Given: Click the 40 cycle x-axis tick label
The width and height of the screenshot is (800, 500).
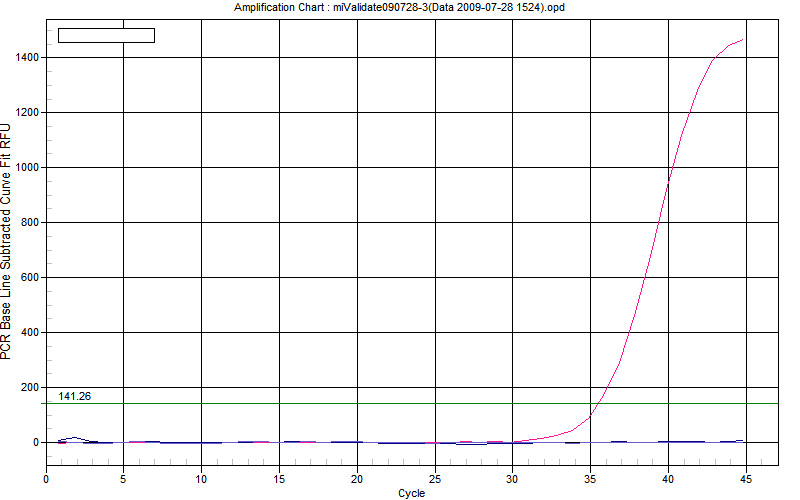Looking at the screenshot, I should [668, 479].
